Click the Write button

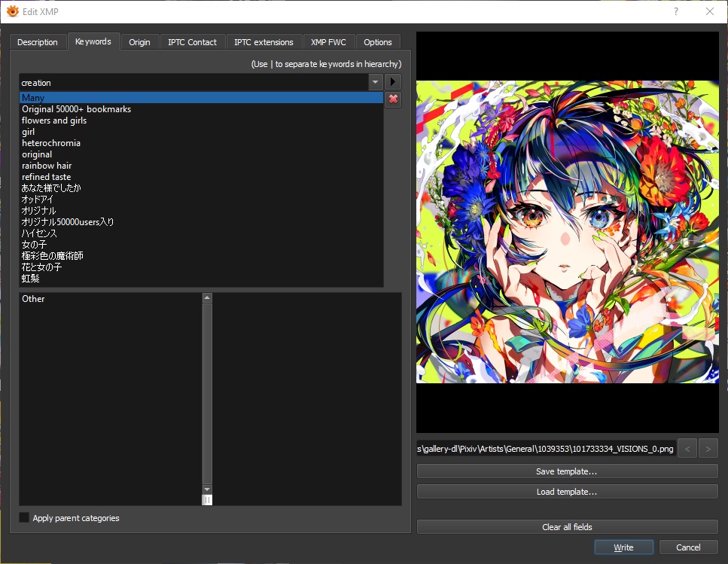[623, 547]
